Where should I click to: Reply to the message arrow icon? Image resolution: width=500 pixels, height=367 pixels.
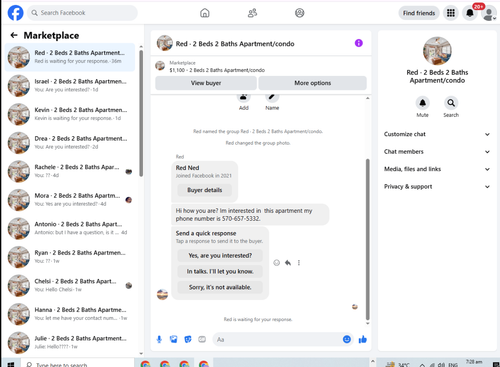288,263
